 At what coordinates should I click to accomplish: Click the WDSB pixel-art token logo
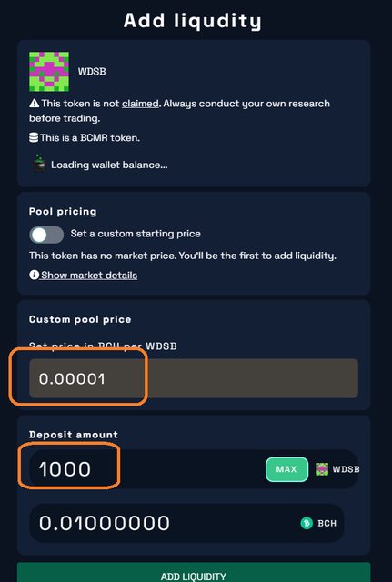(x=49, y=72)
